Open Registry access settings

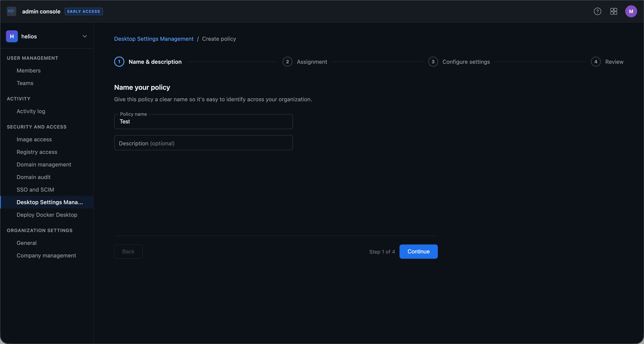tap(37, 152)
